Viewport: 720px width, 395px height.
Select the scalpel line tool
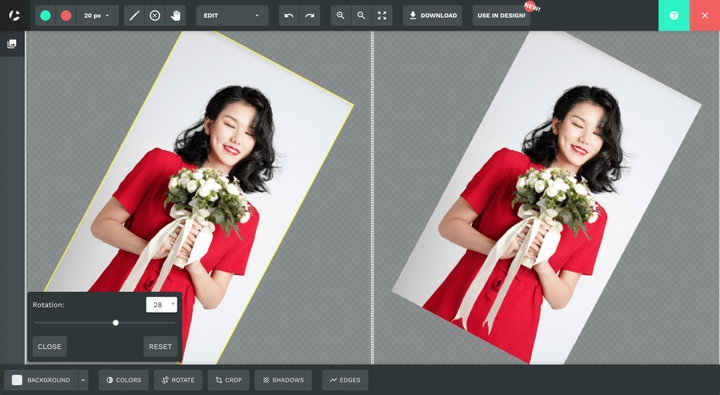[134, 16]
